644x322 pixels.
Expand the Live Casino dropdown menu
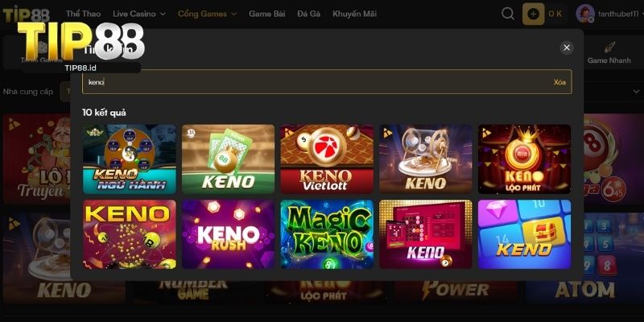[139, 14]
